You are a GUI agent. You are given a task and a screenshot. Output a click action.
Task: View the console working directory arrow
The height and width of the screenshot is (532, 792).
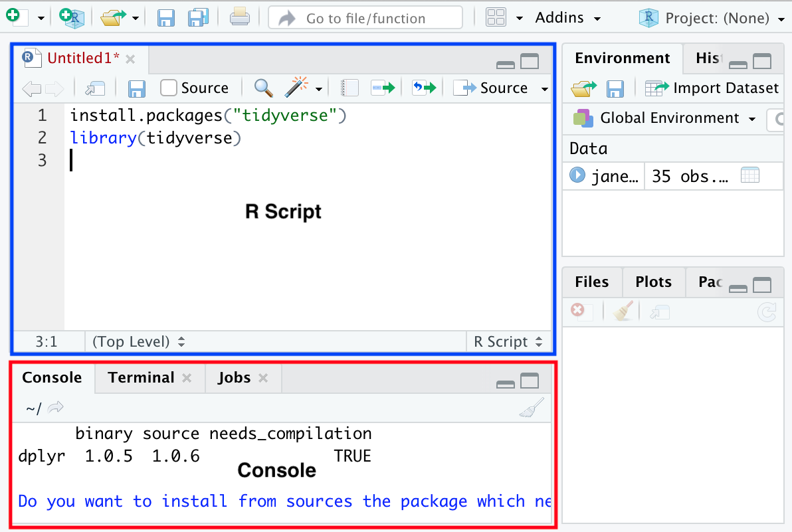click(x=56, y=407)
